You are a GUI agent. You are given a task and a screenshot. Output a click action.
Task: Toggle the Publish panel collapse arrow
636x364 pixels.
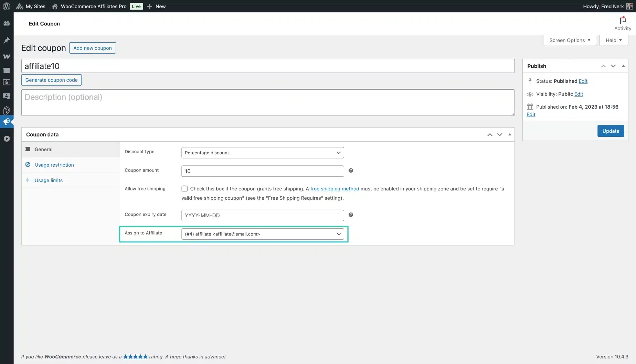[x=623, y=66]
